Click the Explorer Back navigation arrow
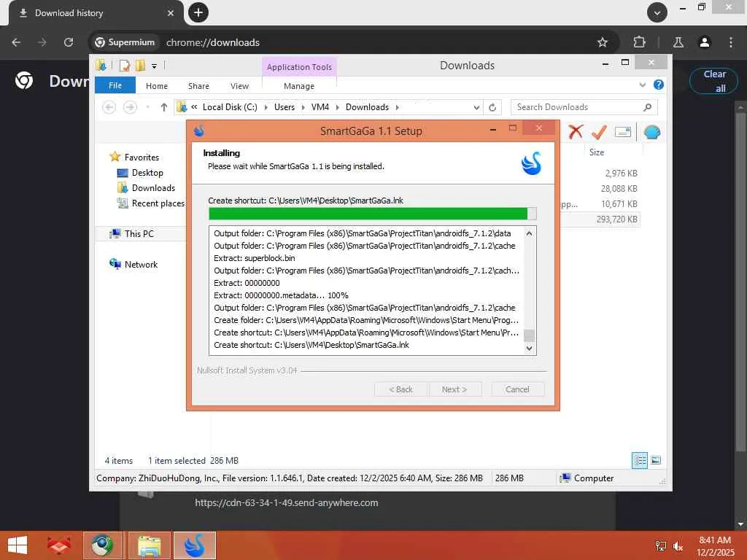747x560 pixels. (109, 107)
